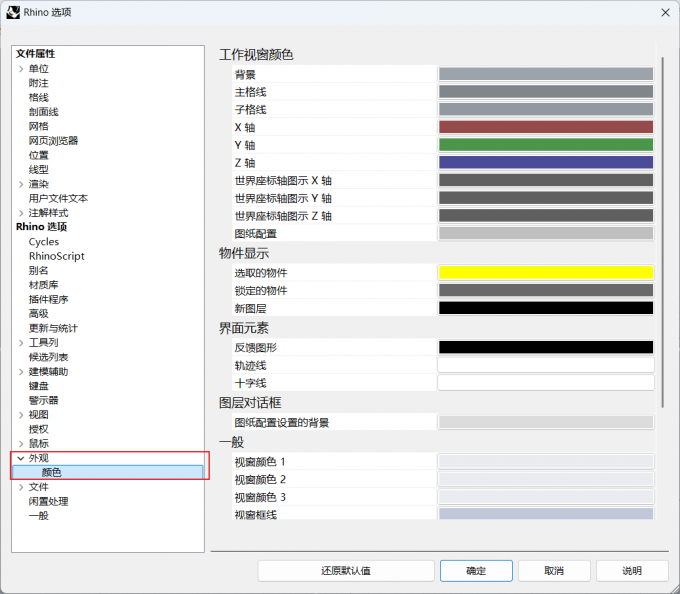Select 更新与统计 in the tree
The image size is (680, 594).
pyautogui.click(x=53, y=328)
